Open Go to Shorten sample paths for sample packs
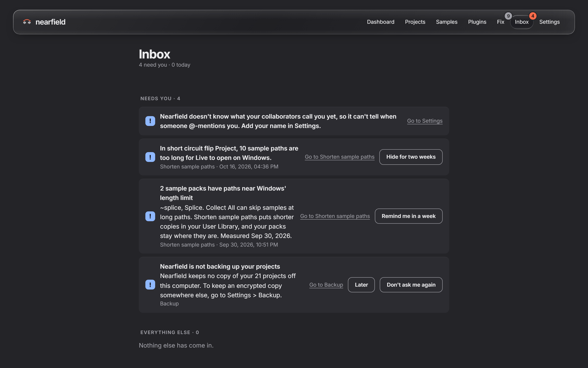The height and width of the screenshot is (368, 588). pos(335,216)
